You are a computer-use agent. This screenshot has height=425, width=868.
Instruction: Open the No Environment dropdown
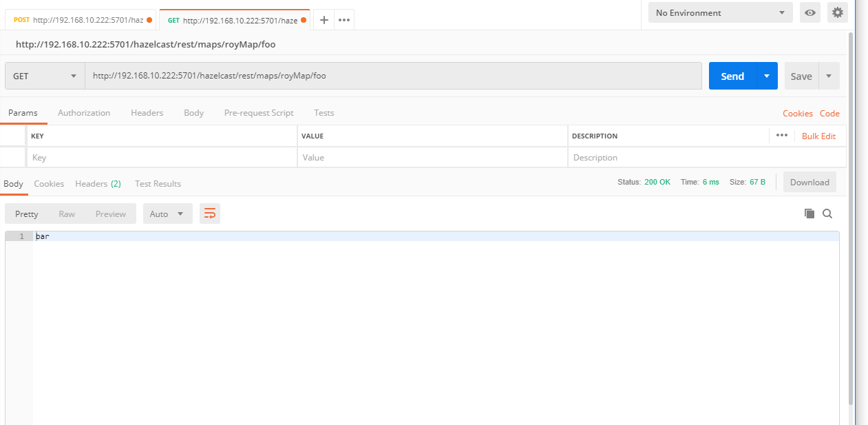pyautogui.click(x=720, y=12)
